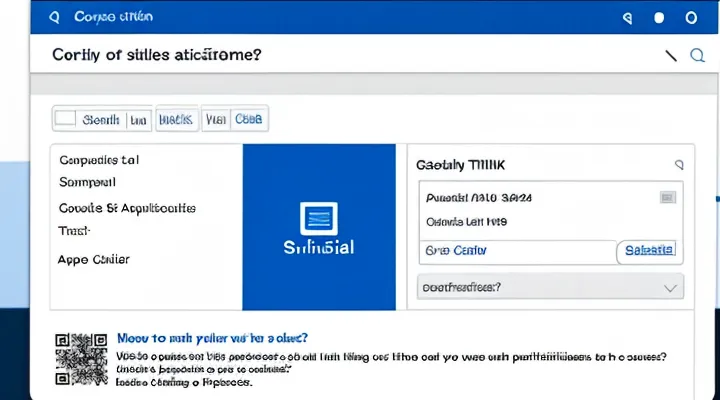The image size is (720, 400).
Task: Select the last tab in the filter row
Action: click(248, 119)
